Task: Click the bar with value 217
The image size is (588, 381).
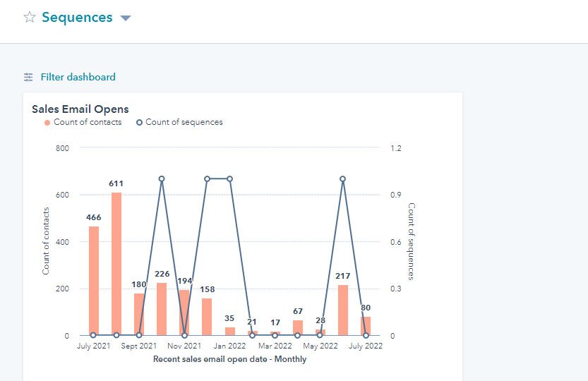Action: click(x=343, y=310)
